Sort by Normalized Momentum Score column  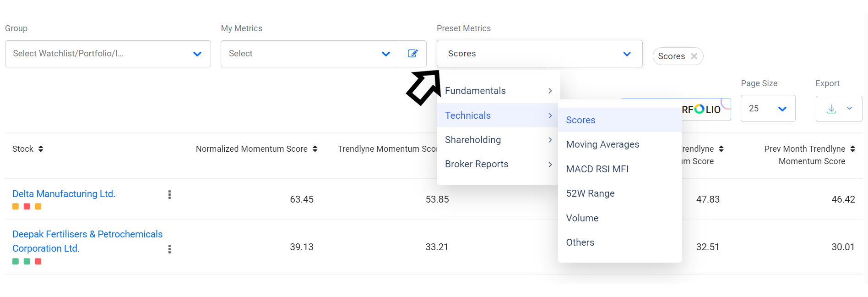315,149
